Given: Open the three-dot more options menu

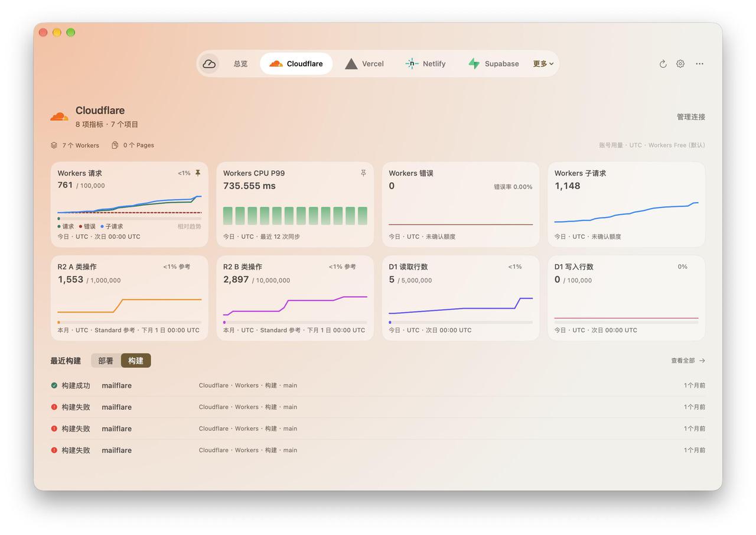Looking at the screenshot, I should point(699,64).
